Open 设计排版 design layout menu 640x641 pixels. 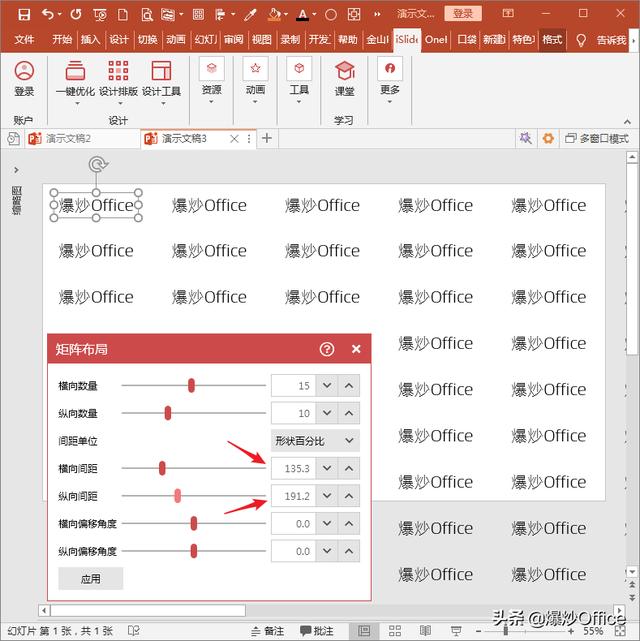[119, 83]
